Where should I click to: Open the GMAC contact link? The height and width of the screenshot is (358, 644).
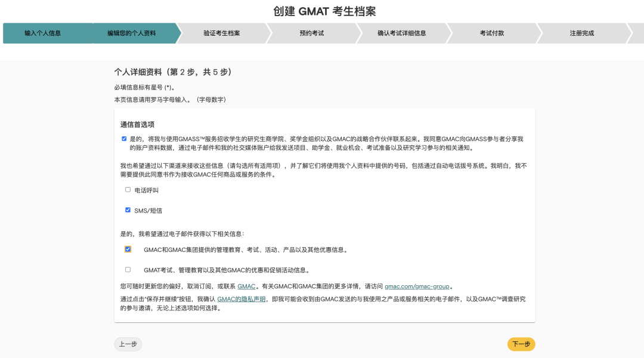(246, 287)
